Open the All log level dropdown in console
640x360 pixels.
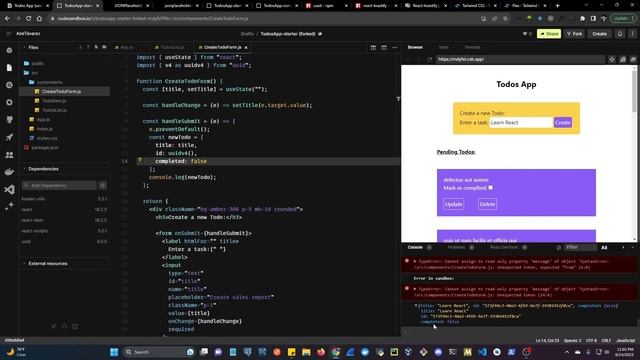pos(604,247)
